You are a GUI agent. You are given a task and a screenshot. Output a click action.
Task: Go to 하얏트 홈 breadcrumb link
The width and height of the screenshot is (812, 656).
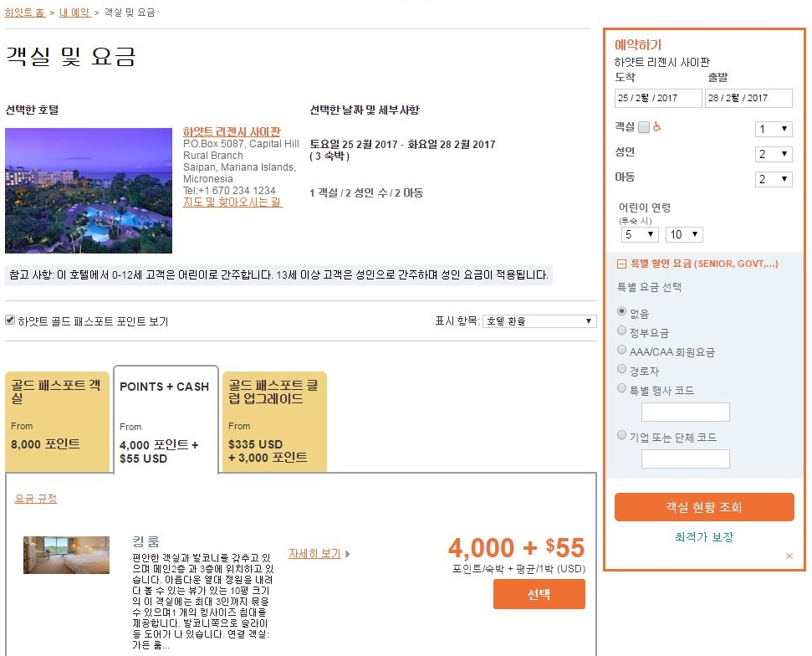(x=25, y=13)
